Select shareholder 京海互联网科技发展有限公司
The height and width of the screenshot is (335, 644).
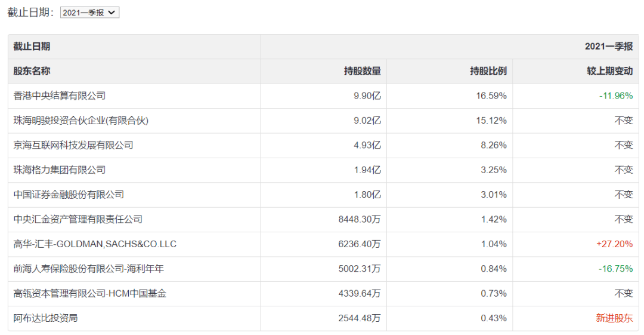point(73,145)
